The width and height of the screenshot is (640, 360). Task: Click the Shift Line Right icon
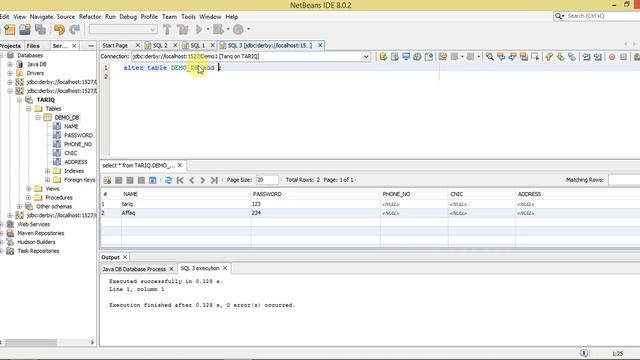tap(598, 57)
